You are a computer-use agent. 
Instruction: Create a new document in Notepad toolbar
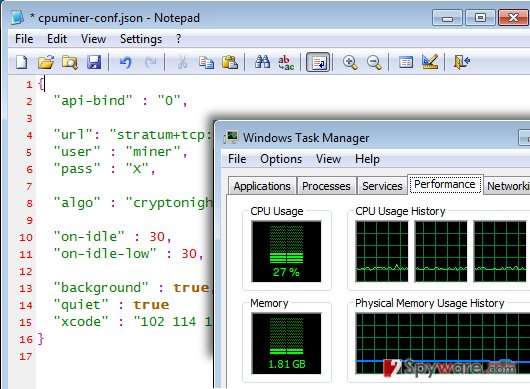(x=22, y=63)
